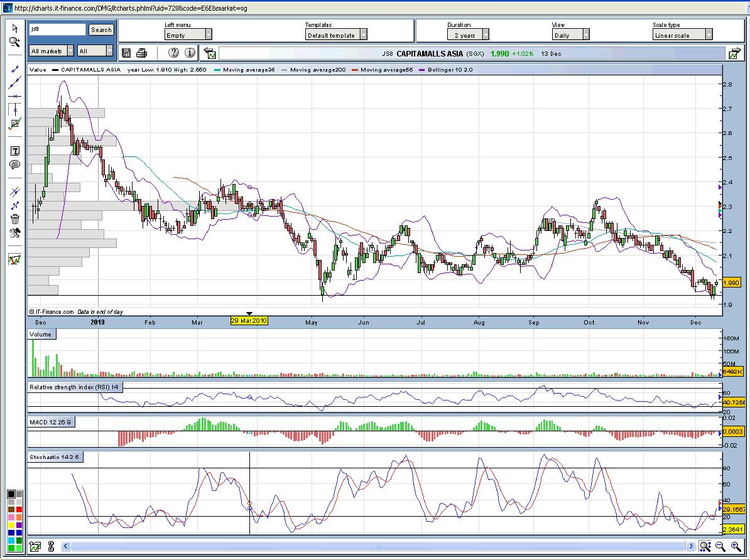
Task: Click the Moving average55 legend entry
Action: tap(383, 70)
